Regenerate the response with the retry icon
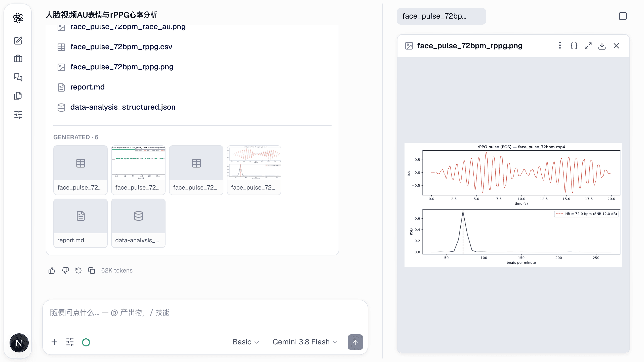The image size is (644, 362). tap(78, 270)
